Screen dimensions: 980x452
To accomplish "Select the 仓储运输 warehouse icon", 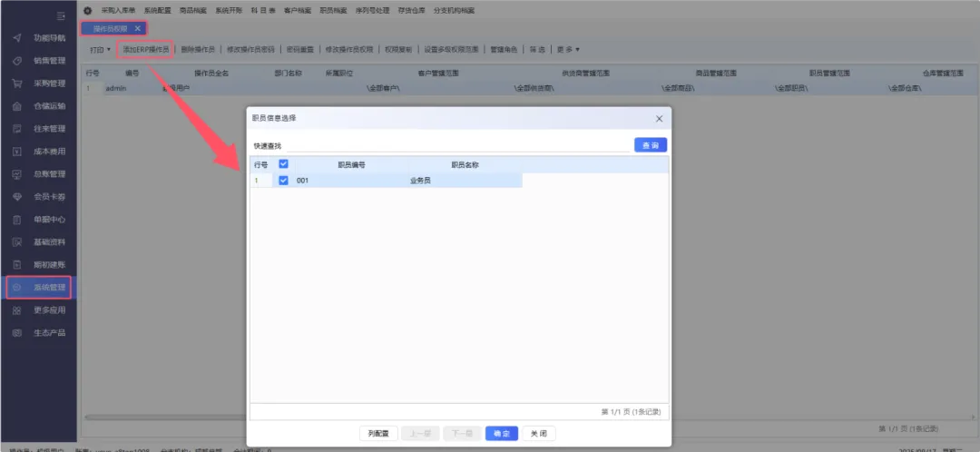I will pos(16,106).
